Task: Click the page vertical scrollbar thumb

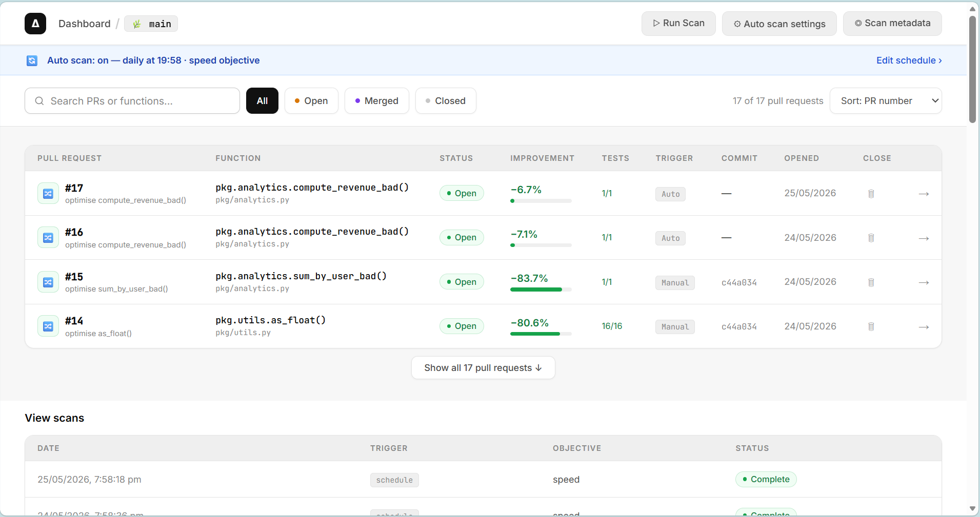Action: [x=972, y=69]
